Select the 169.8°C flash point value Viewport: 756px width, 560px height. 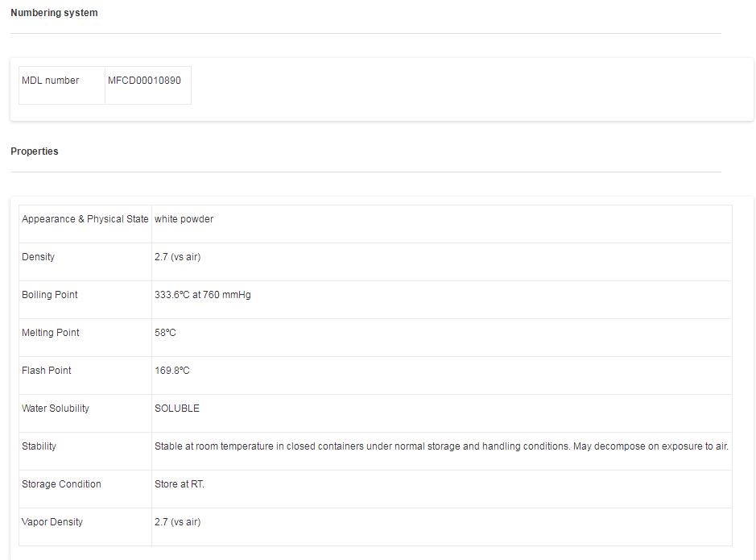coord(172,371)
